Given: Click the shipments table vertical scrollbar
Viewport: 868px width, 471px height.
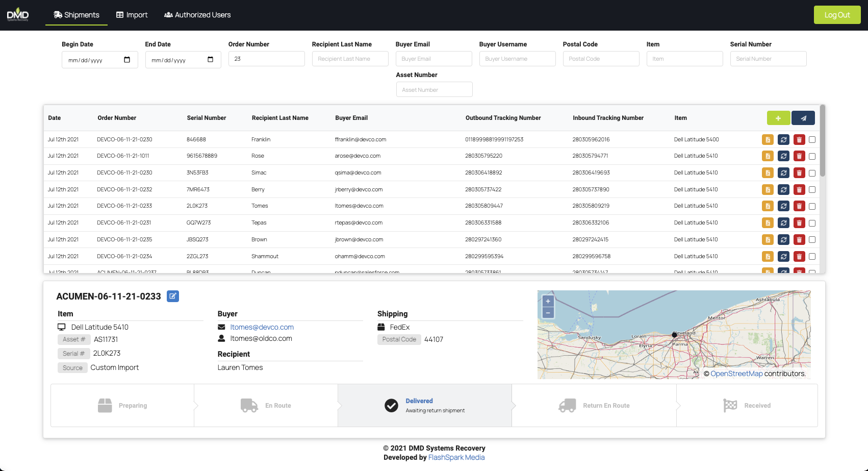Looking at the screenshot, I should pos(823,141).
